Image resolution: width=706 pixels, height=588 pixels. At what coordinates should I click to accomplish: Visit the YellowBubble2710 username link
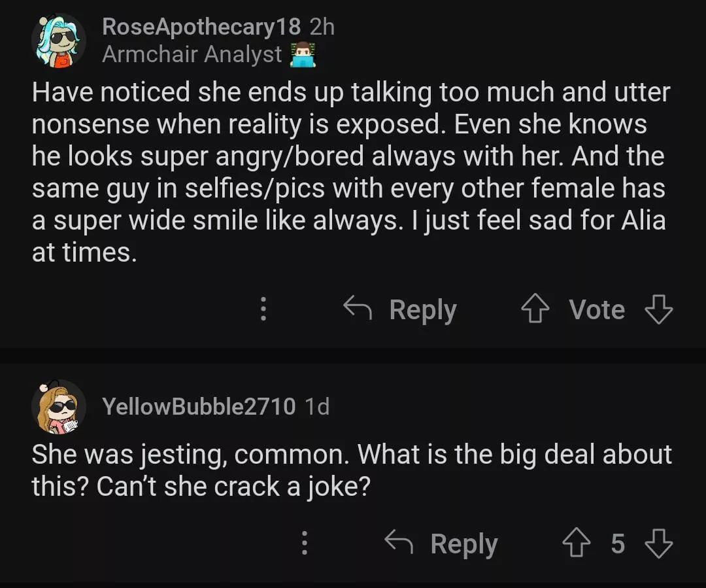click(x=199, y=406)
